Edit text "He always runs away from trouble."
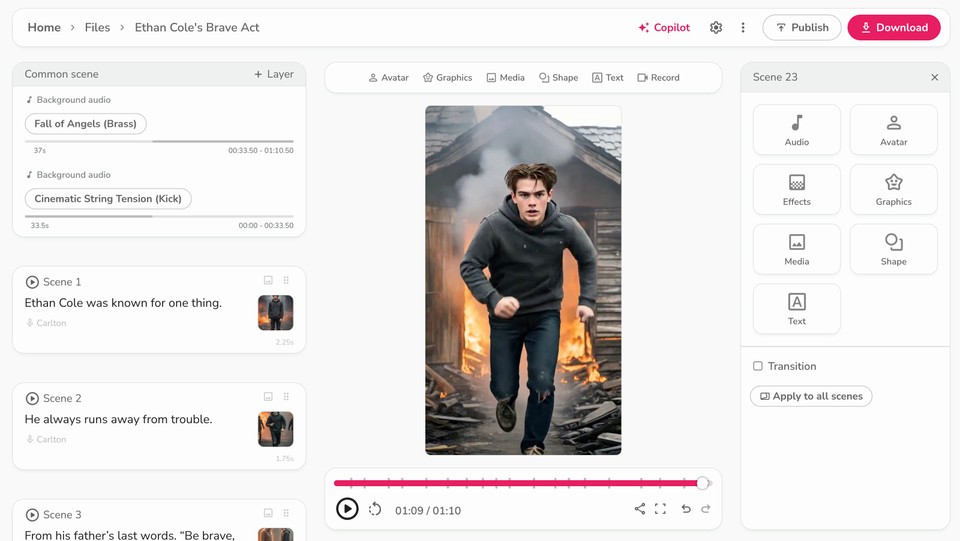960x541 pixels. tap(118, 419)
